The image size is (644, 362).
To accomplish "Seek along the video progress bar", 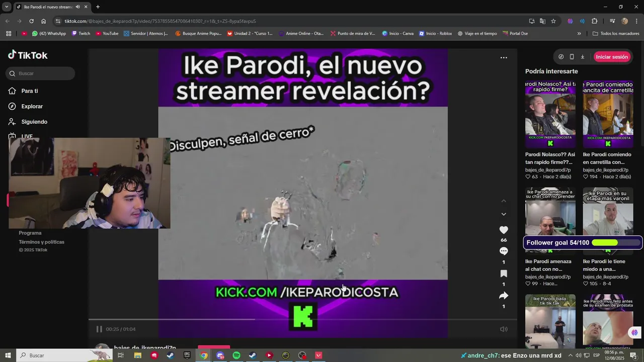I will [303, 319].
